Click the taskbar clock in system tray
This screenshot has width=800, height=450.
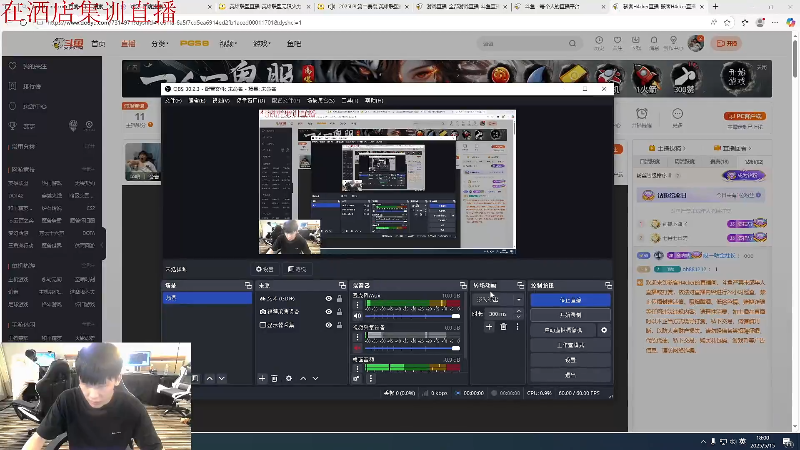point(763,441)
